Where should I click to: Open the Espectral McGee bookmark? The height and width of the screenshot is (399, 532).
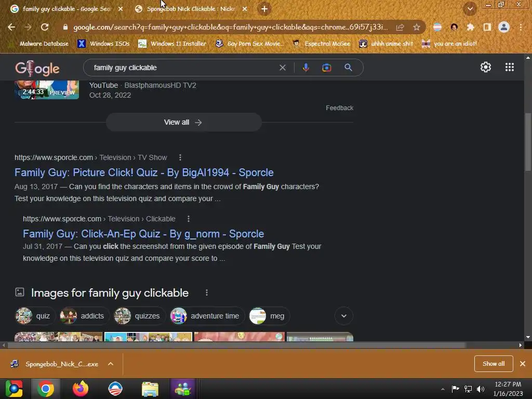tap(321, 44)
